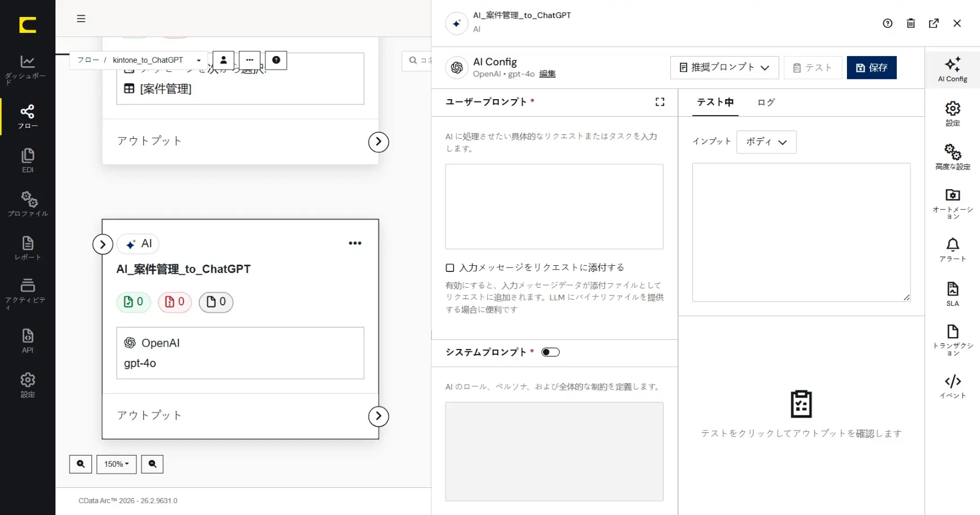Open 高度な設定 in right rail

tap(953, 157)
